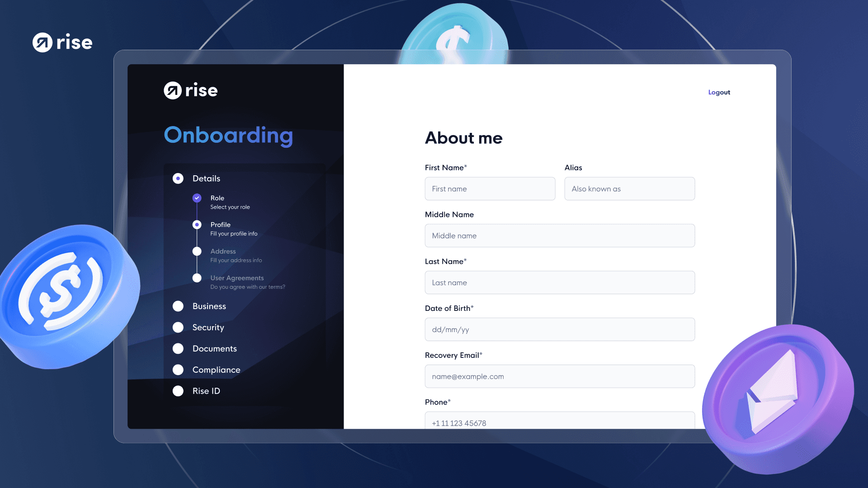Viewport: 868px width, 488px height.
Task: Open the Rise ID section
Action: pyautogui.click(x=207, y=391)
